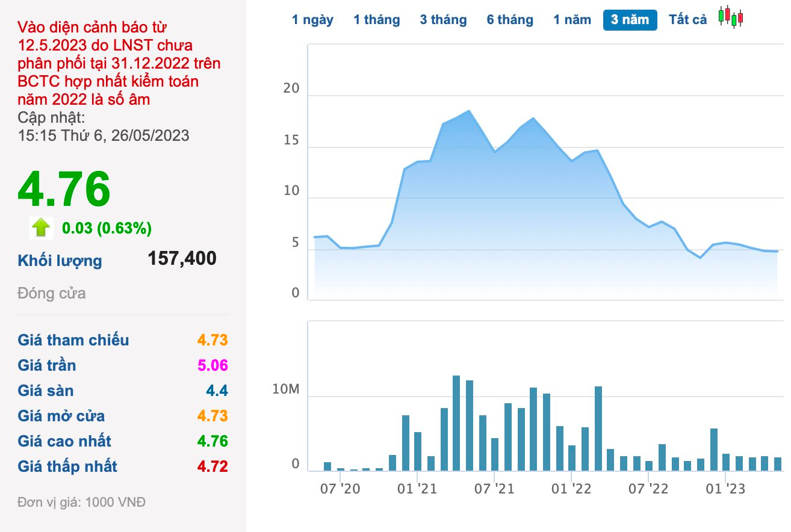Click the "01 '22" x-axis label

pos(571,489)
